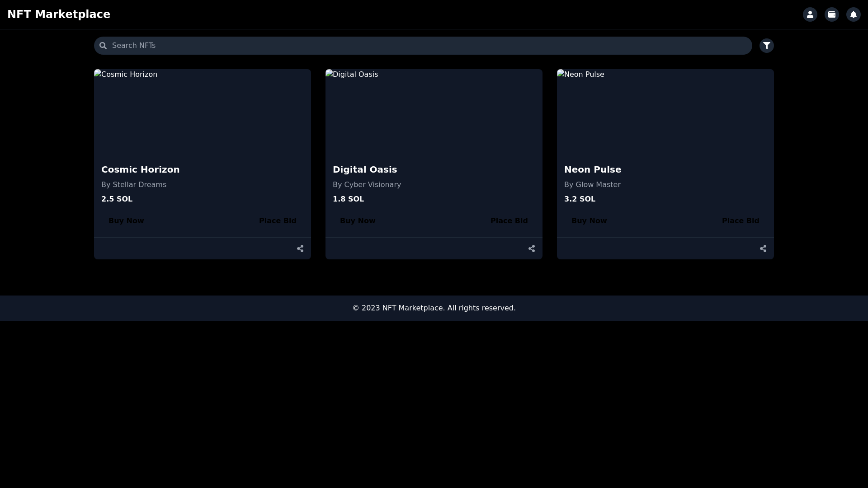Screen dimensions: 868x488
Task: Click the search magnifier icon
Action: click(x=103, y=45)
